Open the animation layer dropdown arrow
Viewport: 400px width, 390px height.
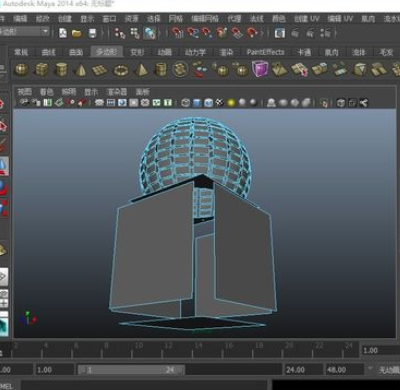pyautogui.click(x=370, y=369)
